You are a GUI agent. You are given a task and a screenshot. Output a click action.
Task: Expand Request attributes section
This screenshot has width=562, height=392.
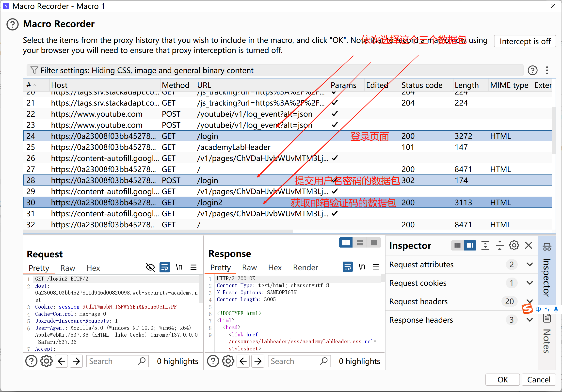530,265
